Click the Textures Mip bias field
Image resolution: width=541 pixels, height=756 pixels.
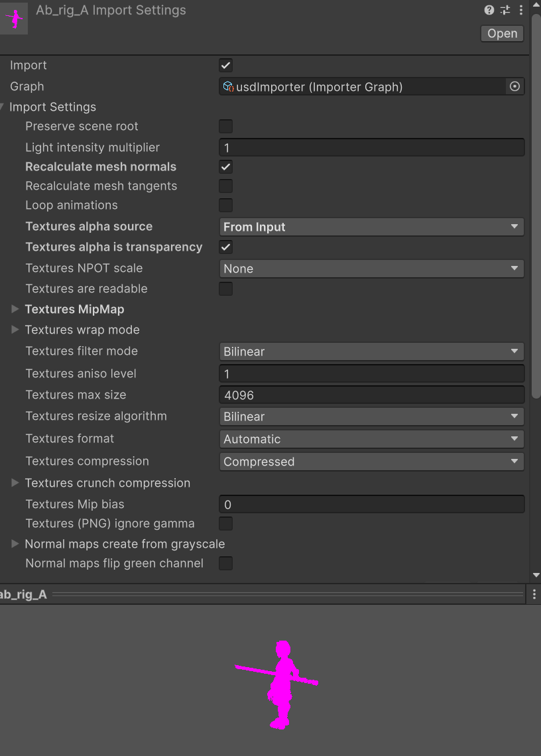(x=371, y=504)
